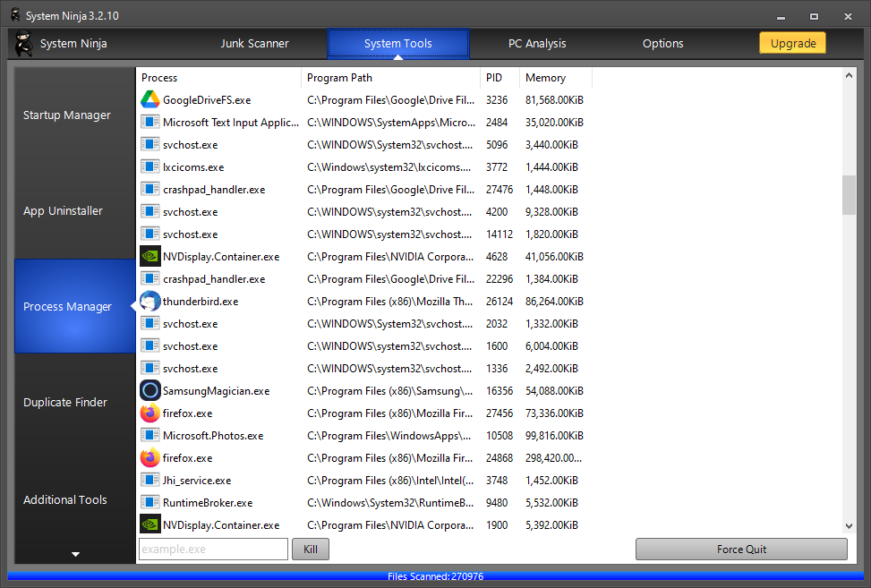The height and width of the screenshot is (588, 871).
Task: Click the Microsoft Text Input Application icon
Action: click(x=150, y=122)
